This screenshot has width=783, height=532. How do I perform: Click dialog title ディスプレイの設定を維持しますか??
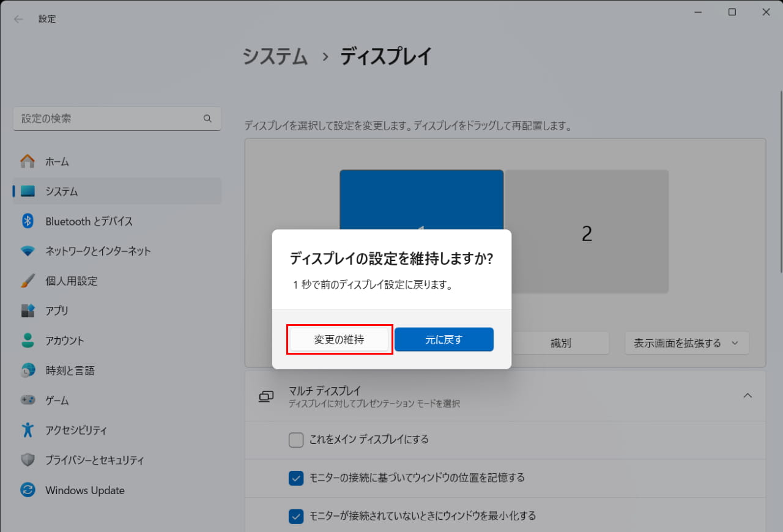[x=391, y=259]
